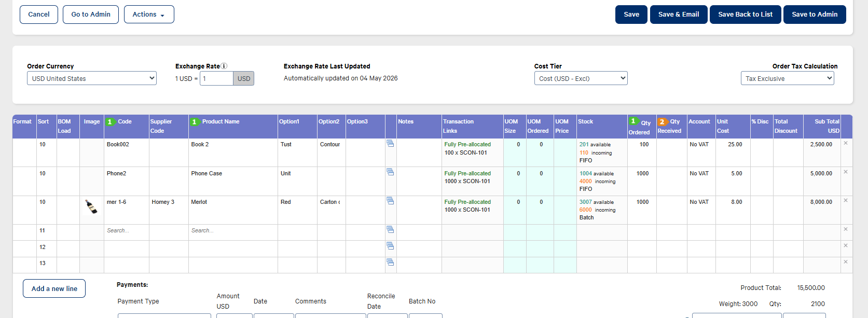This screenshot has height=318, width=868.
Task: Expand the Actions dropdown button
Action: [x=149, y=15]
